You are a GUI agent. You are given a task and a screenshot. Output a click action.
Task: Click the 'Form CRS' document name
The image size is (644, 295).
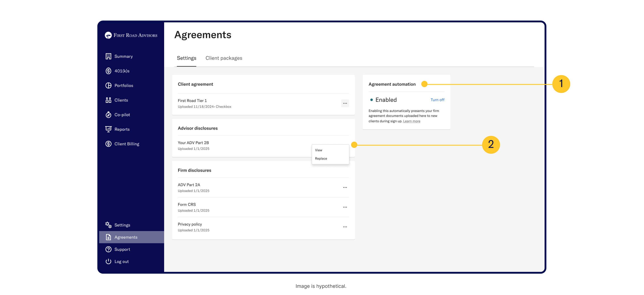coord(187,204)
